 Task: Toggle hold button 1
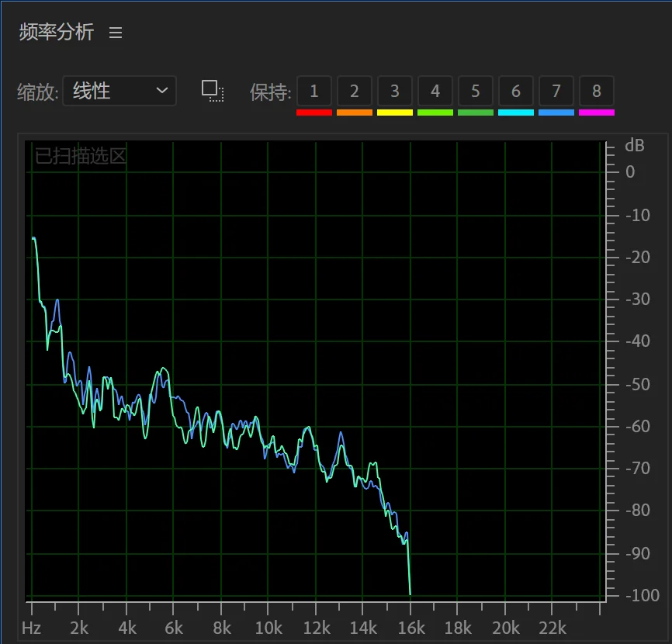[314, 91]
